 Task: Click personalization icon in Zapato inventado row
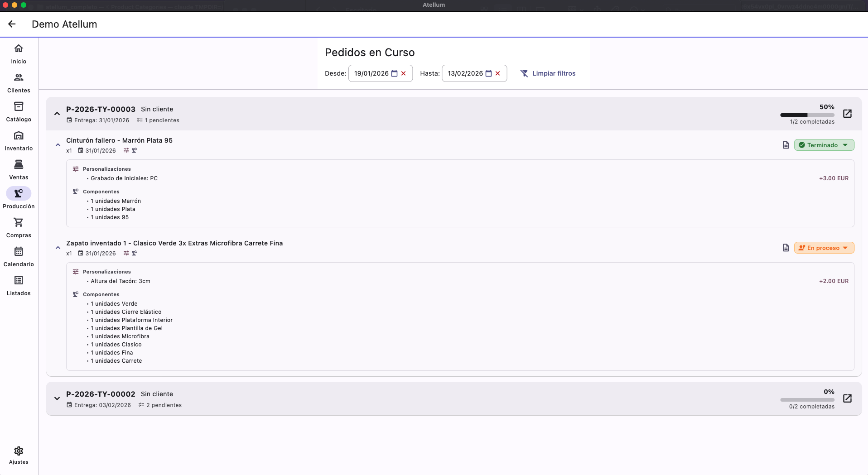pyautogui.click(x=126, y=253)
